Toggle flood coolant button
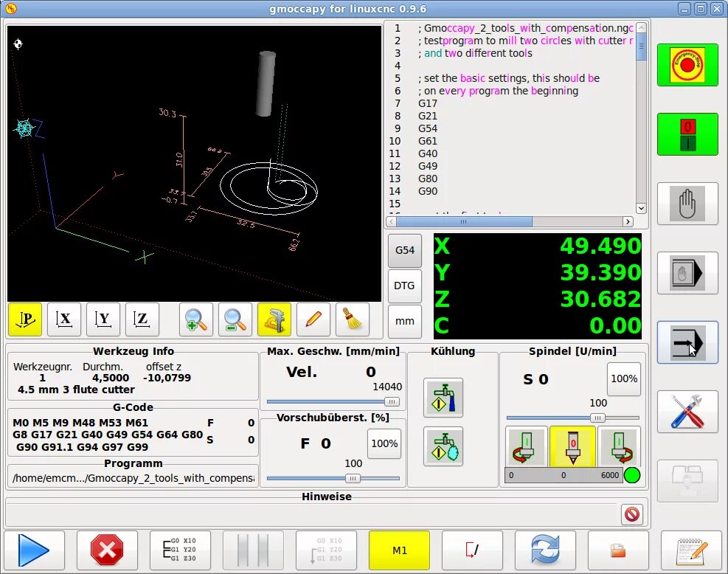Viewport: 728px width, 574px height. point(443,398)
